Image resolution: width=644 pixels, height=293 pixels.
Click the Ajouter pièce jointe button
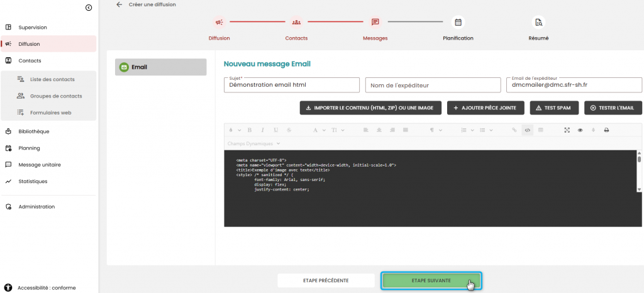click(486, 108)
